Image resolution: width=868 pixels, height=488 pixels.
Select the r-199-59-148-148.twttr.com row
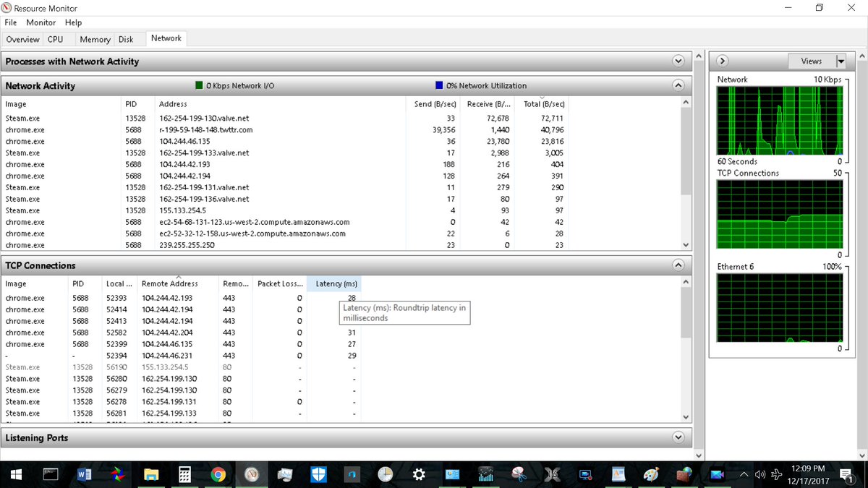[285, 129]
